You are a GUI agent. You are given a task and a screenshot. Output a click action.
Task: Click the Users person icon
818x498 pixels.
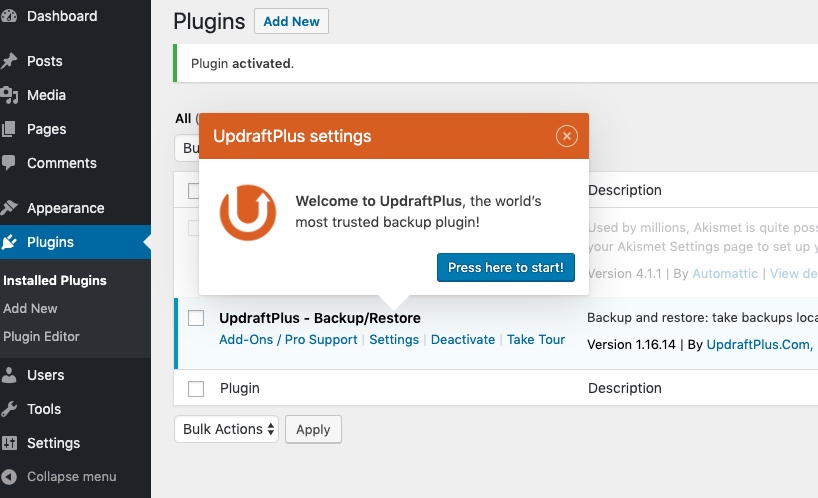coord(9,375)
